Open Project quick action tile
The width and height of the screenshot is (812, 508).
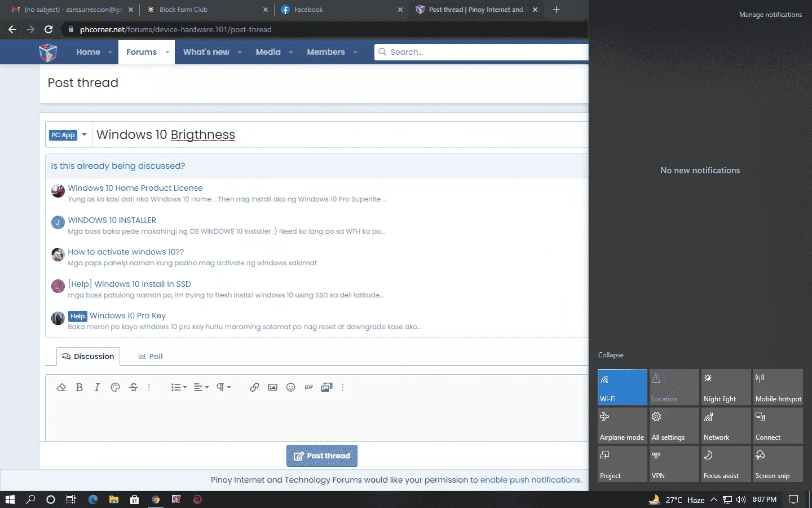623,464
